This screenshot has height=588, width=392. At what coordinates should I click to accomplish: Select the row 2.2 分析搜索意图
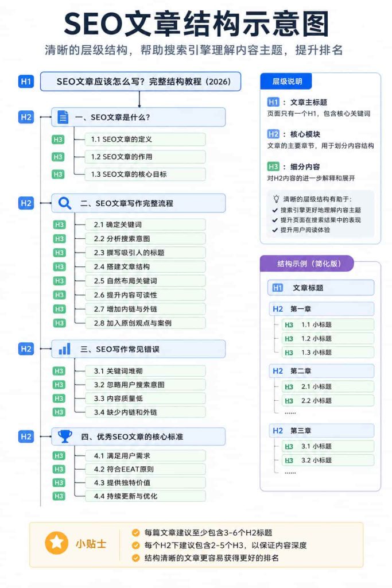pyautogui.click(x=145, y=238)
